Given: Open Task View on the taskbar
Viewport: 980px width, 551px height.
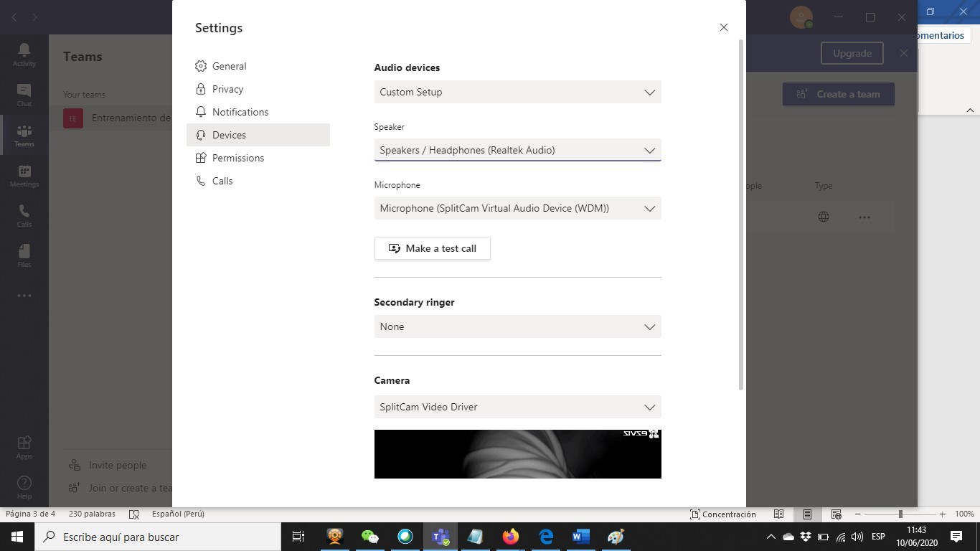Looking at the screenshot, I should [298, 537].
